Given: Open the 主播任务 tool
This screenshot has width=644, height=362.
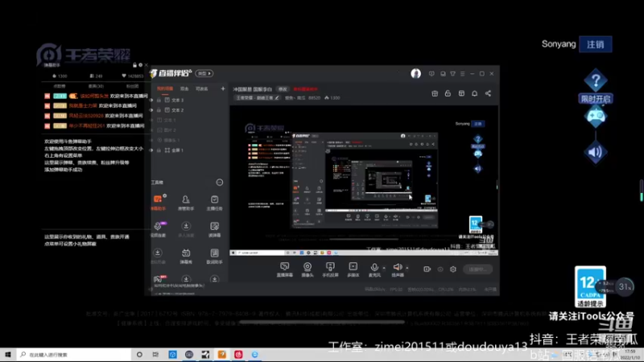Looking at the screenshot, I should (x=214, y=203).
